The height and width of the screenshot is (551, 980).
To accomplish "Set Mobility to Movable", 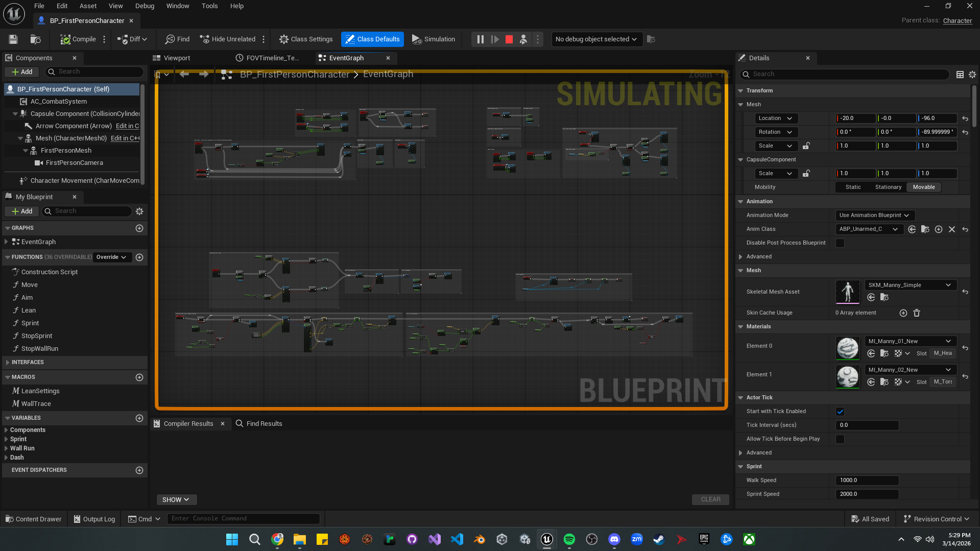I will [x=923, y=187].
